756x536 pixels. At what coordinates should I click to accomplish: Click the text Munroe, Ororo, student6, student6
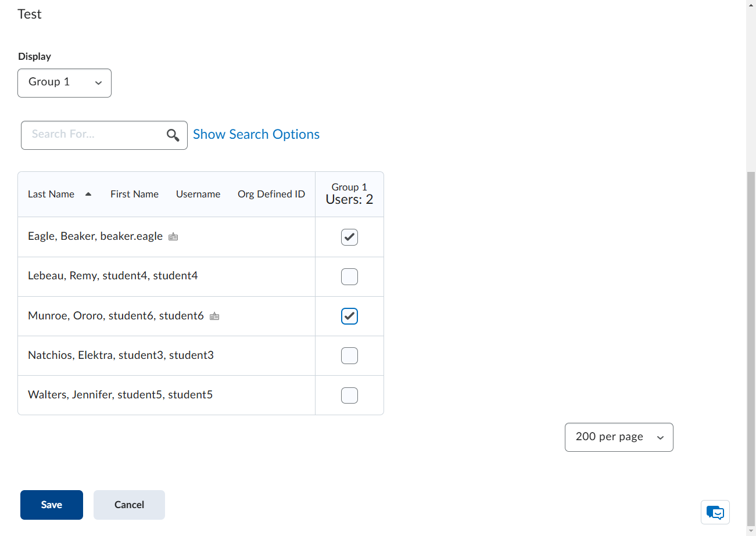tap(116, 315)
